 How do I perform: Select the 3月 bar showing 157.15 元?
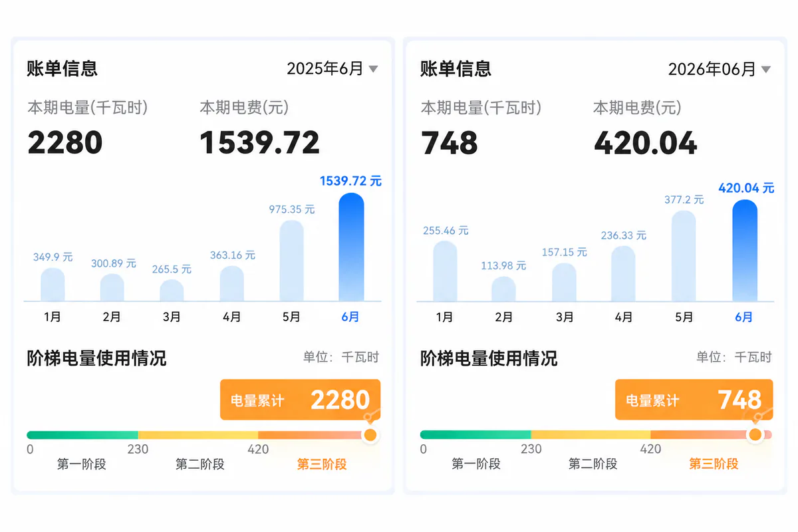tap(564, 282)
